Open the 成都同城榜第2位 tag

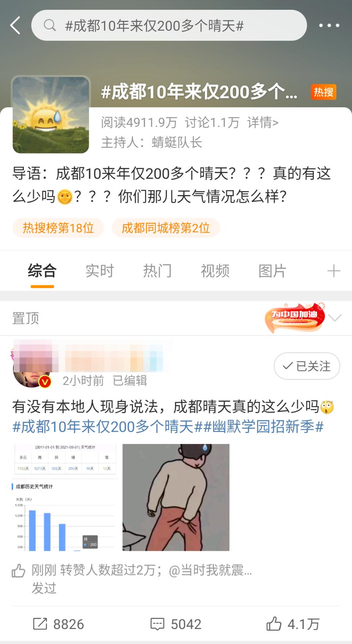[x=166, y=228]
